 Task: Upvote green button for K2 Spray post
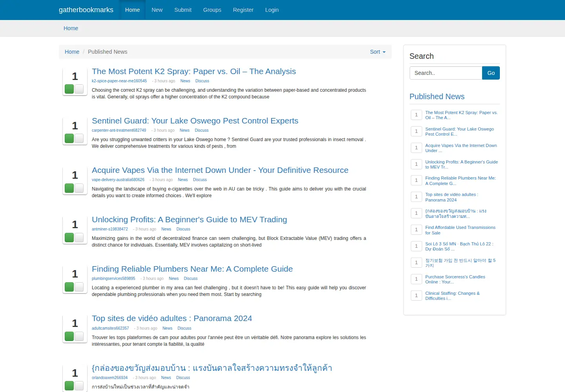click(x=69, y=89)
